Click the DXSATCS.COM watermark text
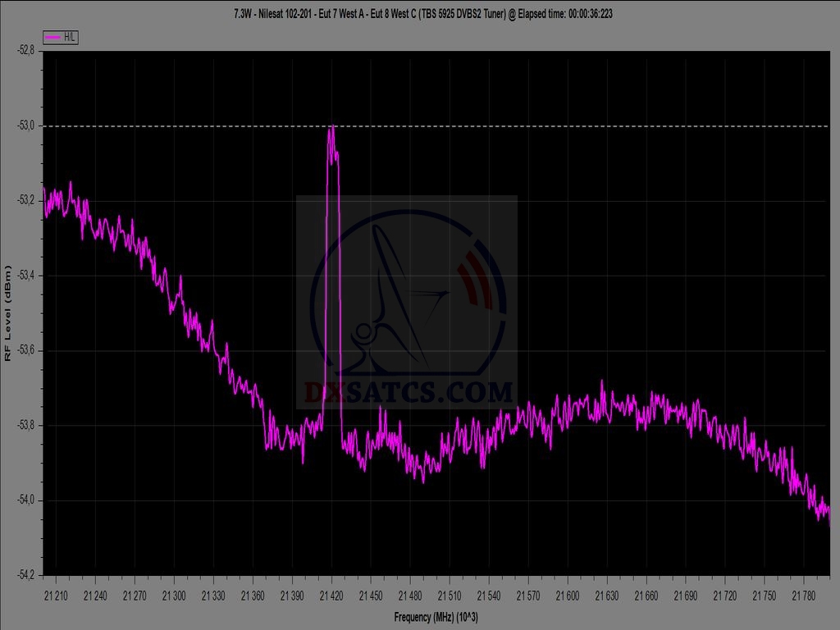The image size is (840, 630). click(409, 393)
